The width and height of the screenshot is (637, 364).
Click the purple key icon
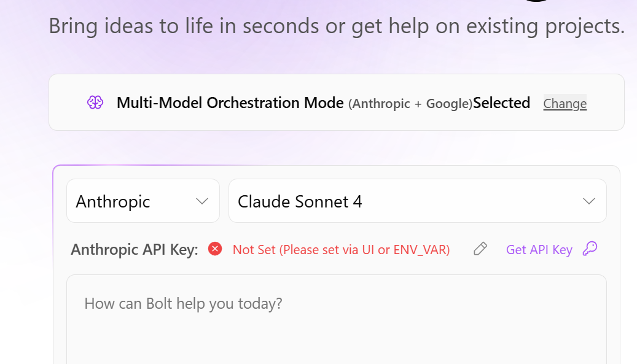coord(590,249)
